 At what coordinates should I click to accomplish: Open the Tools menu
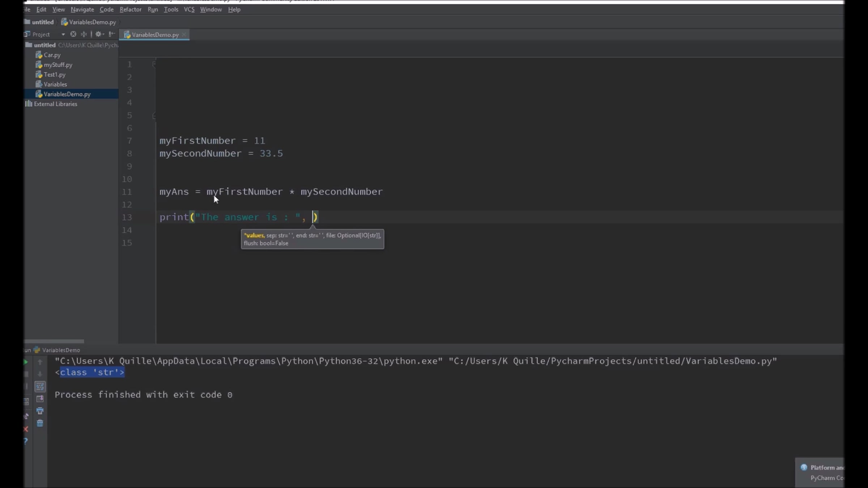click(171, 9)
